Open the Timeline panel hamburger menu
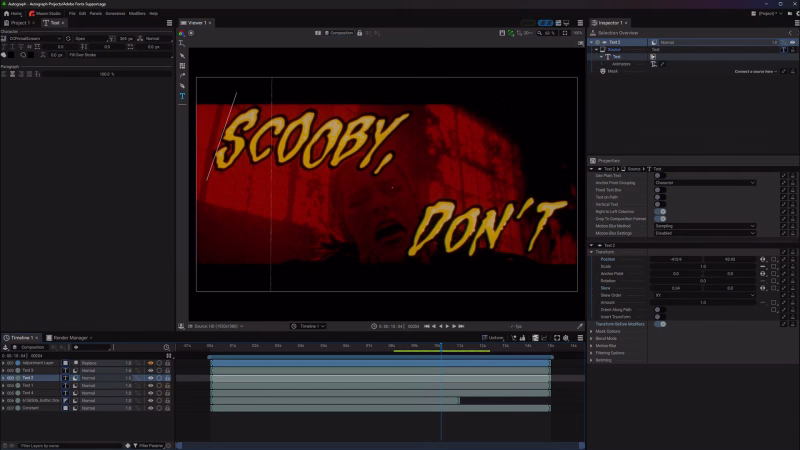The image size is (800, 450). 580,338
